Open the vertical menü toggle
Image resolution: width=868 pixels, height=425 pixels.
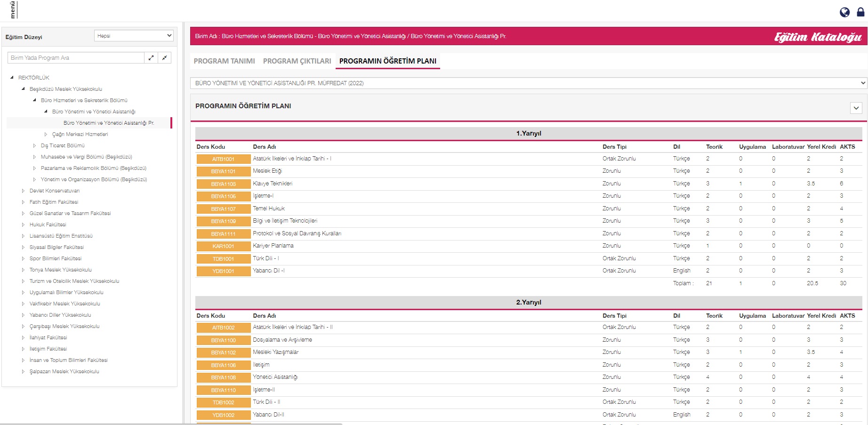click(13, 9)
